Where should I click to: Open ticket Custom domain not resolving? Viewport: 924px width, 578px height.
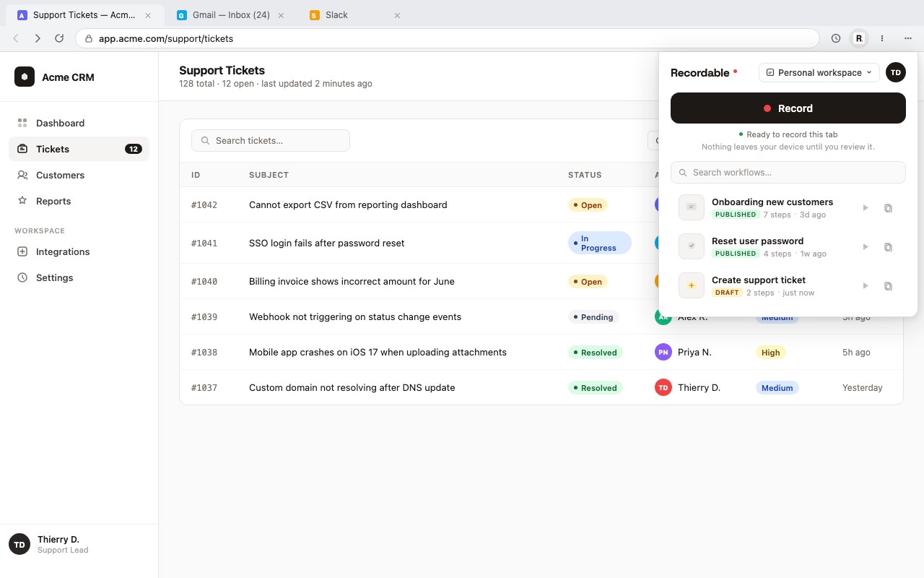click(352, 388)
